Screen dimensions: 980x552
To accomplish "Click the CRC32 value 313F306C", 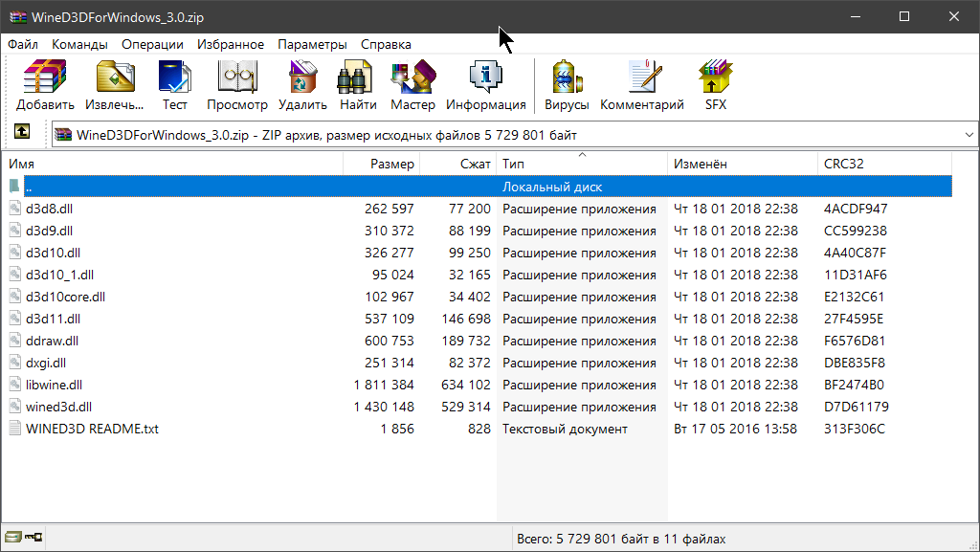I will coord(855,429).
